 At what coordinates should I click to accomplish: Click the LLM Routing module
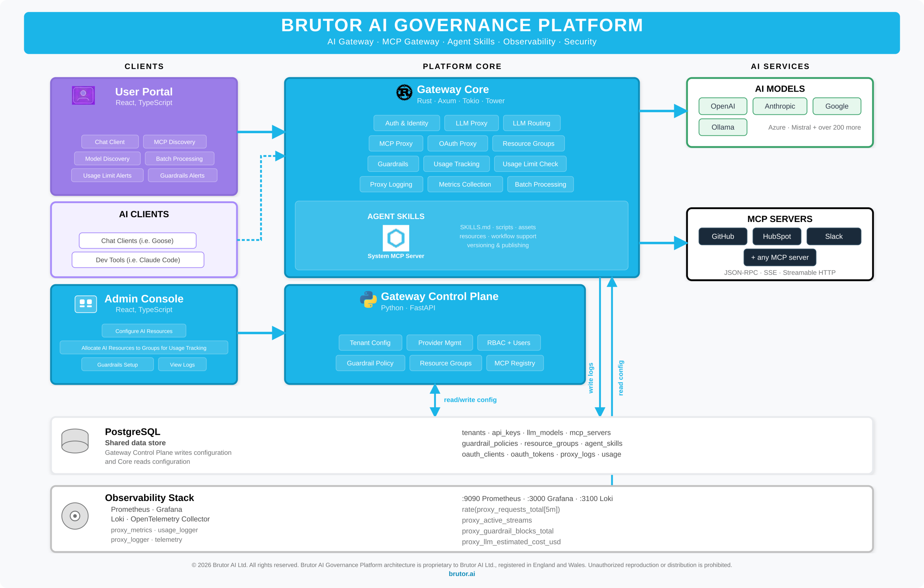pyautogui.click(x=531, y=123)
